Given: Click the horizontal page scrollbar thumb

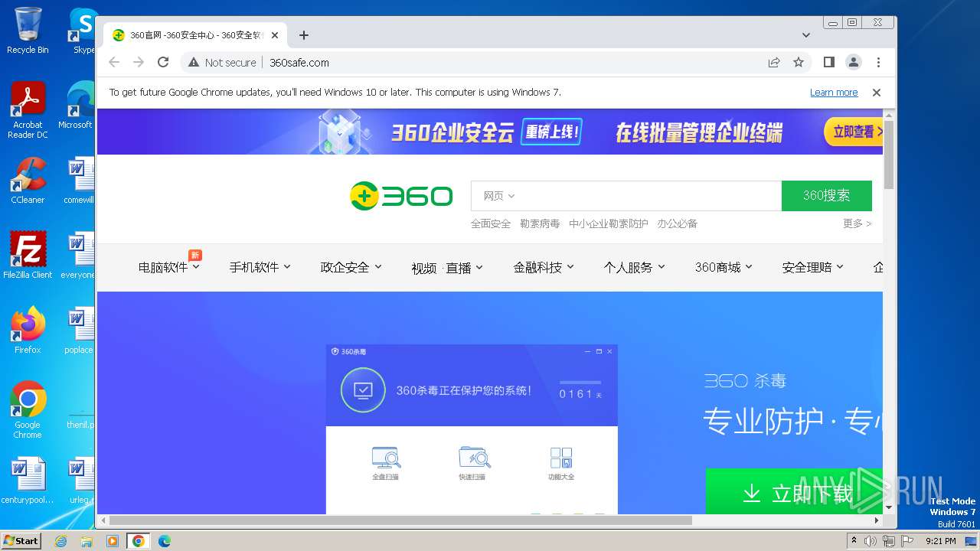Looking at the screenshot, I should click(x=400, y=520).
